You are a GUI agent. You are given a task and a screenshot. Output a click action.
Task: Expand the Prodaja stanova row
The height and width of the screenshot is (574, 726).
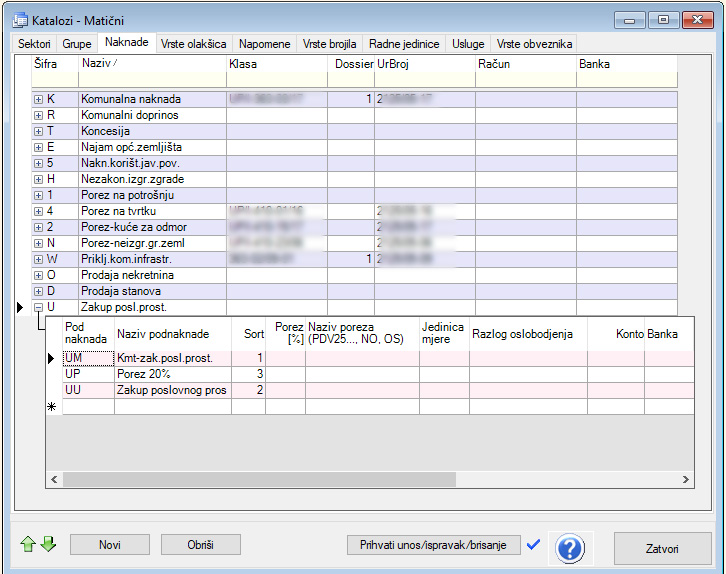[38, 292]
